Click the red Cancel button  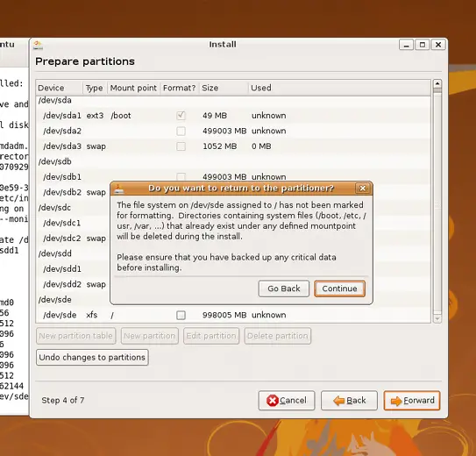[x=287, y=401]
